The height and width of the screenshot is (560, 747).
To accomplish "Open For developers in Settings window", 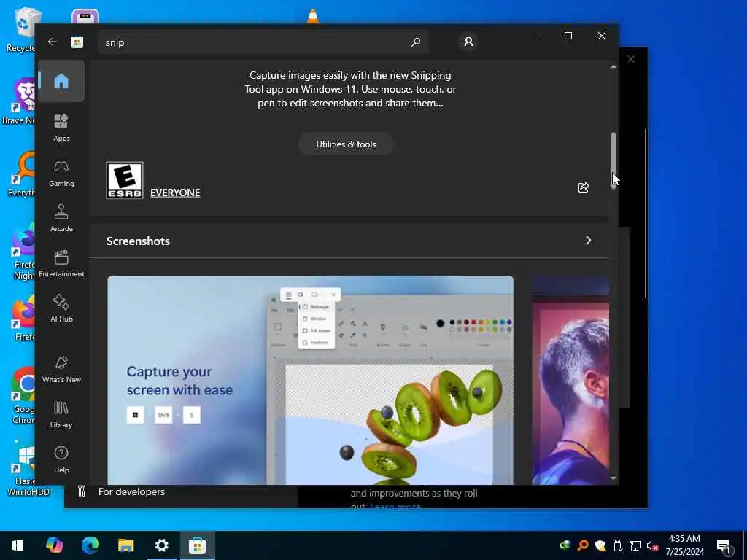I will click(x=131, y=492).
